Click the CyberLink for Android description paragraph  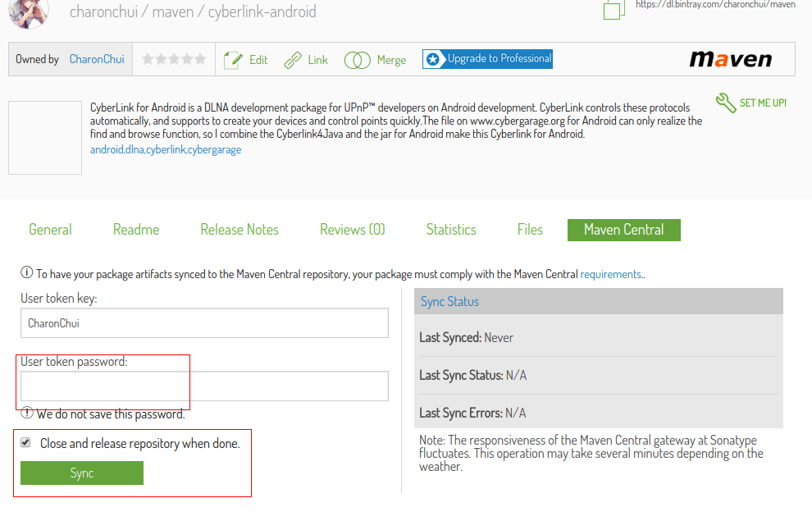(396, 121)
